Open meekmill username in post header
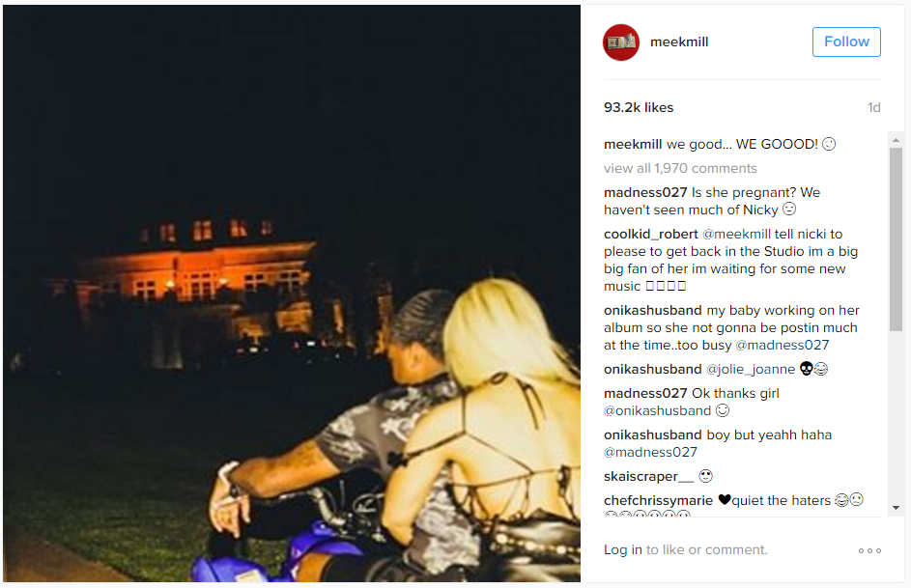Viewport: 911px width, 588px height. 679,42
